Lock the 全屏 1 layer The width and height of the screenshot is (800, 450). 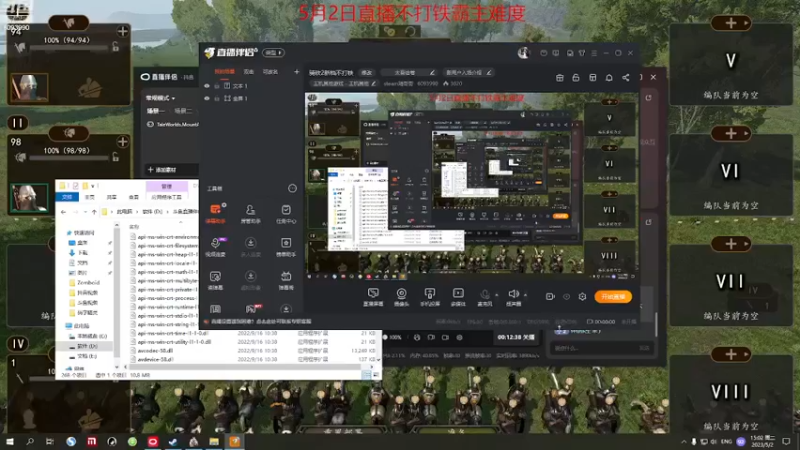pos(217,98)
